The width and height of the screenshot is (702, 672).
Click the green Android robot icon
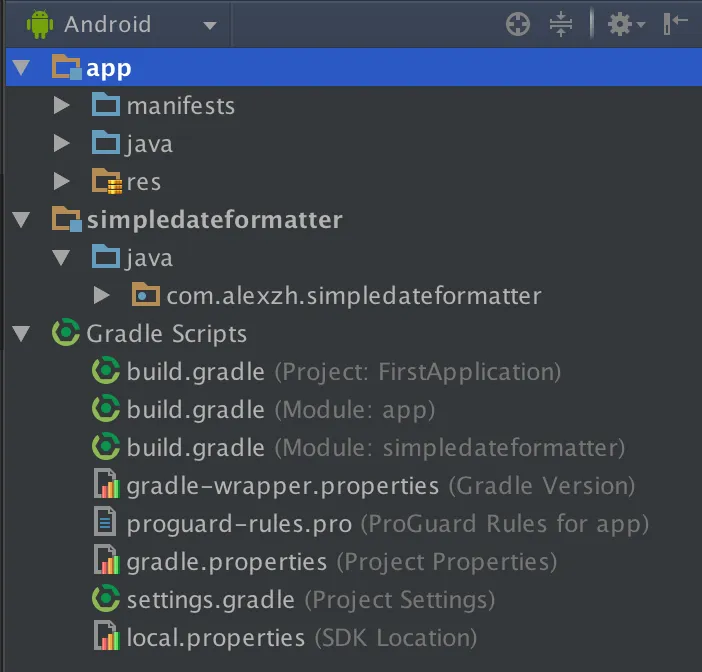coord(40,24)
